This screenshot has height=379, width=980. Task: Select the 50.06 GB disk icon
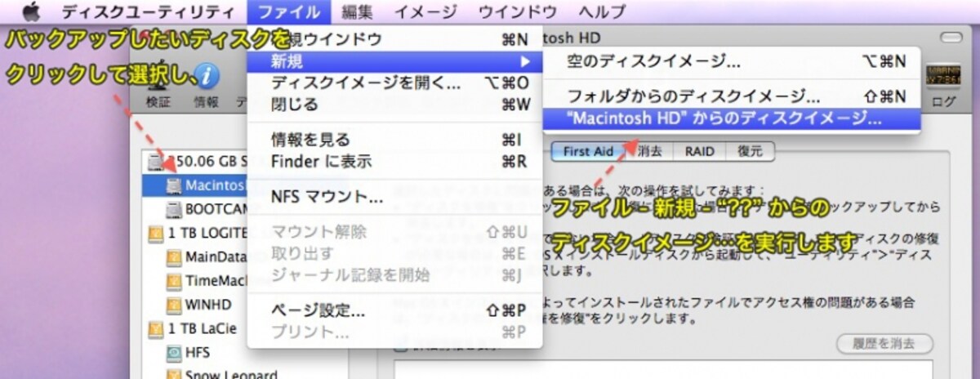(x=155, y=163)
